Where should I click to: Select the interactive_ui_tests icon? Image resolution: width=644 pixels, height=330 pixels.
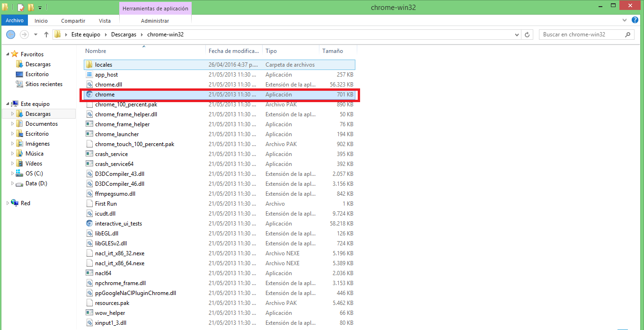tap(89, 224)
